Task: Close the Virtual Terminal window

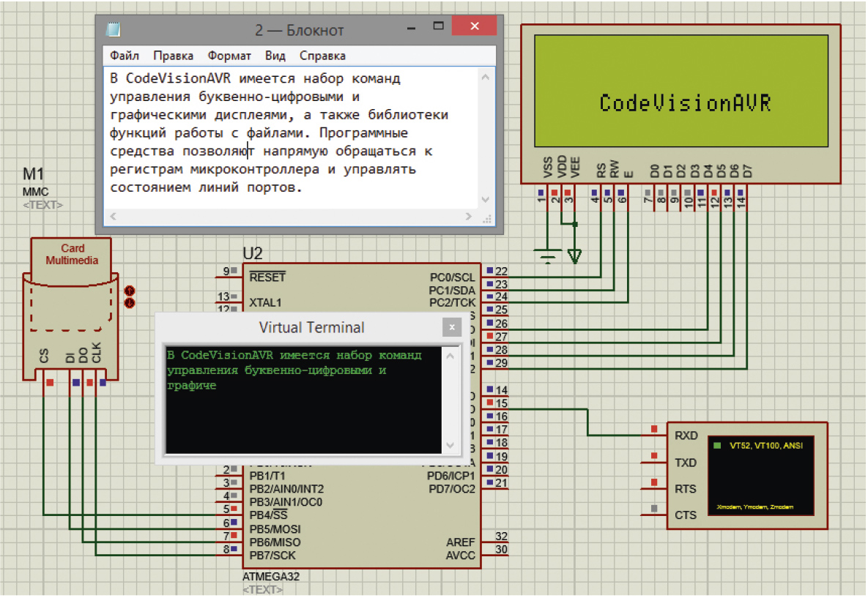Action: pyautogui.click(x=452, y=327)
